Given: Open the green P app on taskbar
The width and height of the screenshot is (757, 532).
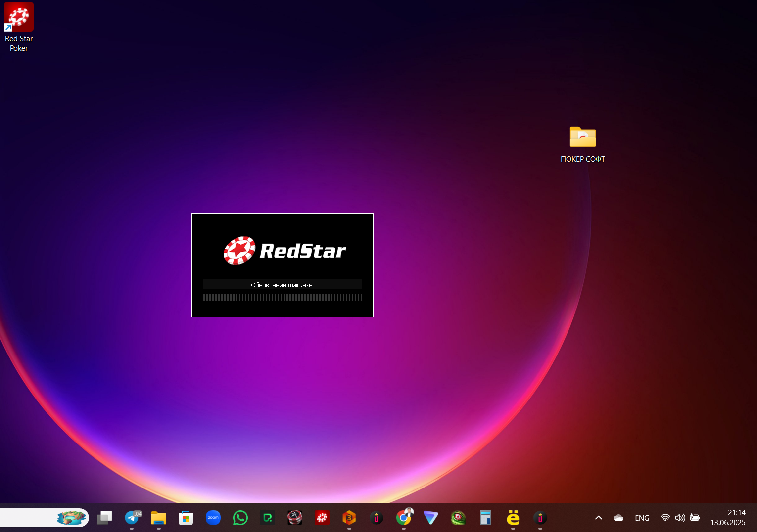Looking at the screenshot, I should (x=268, y=518).
